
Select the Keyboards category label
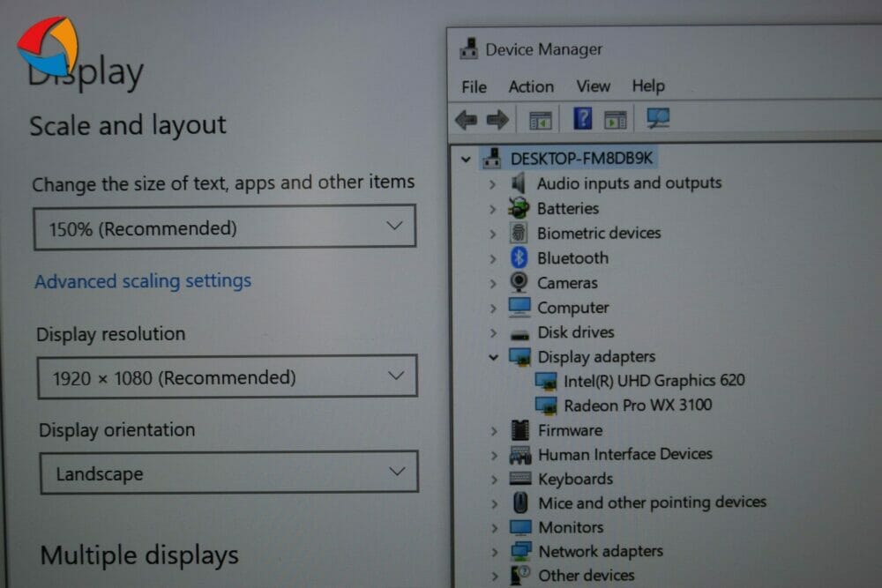coord(575,479)
